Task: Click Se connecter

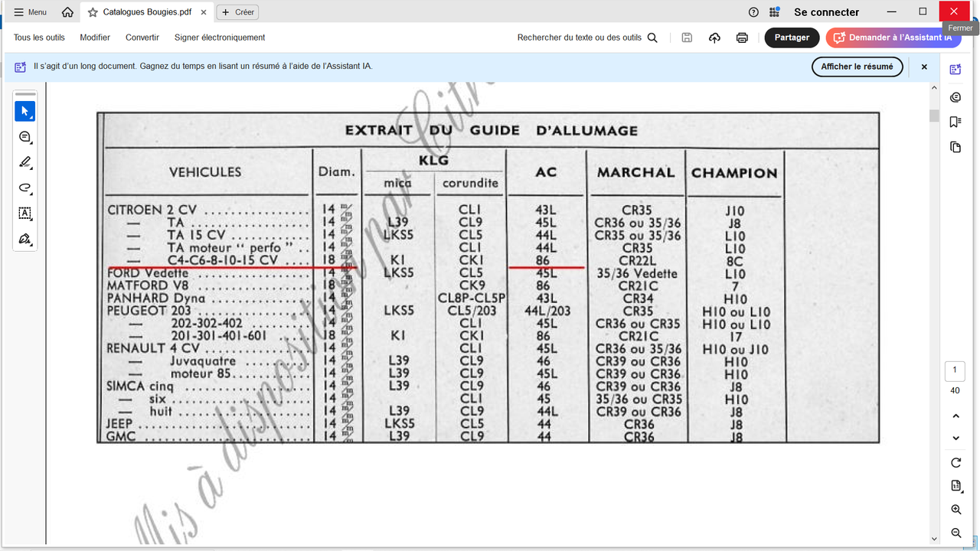Action: coord(826,12)
